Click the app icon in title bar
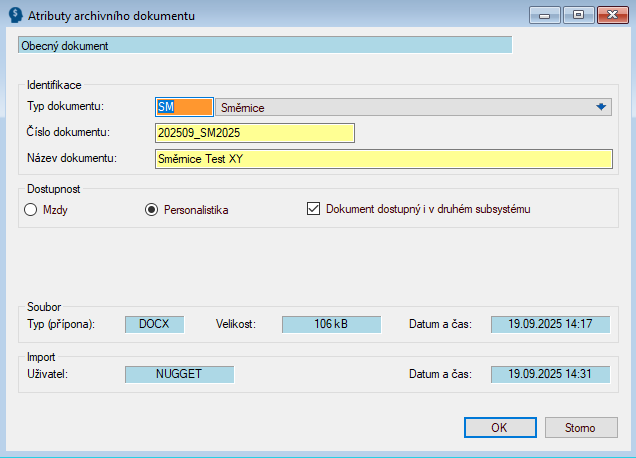Screen dimensions: 636x458 point(14,16)
